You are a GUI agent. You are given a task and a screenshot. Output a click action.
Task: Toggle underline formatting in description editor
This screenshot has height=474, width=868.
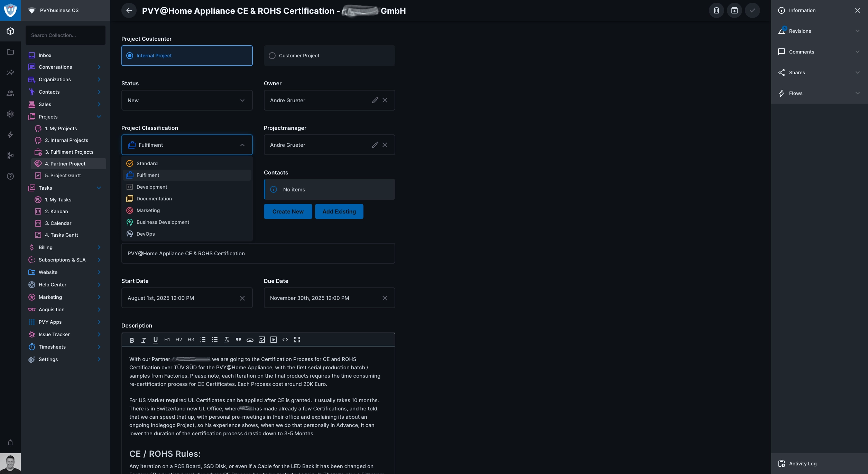pyautogui.click(x=155, y=340)
